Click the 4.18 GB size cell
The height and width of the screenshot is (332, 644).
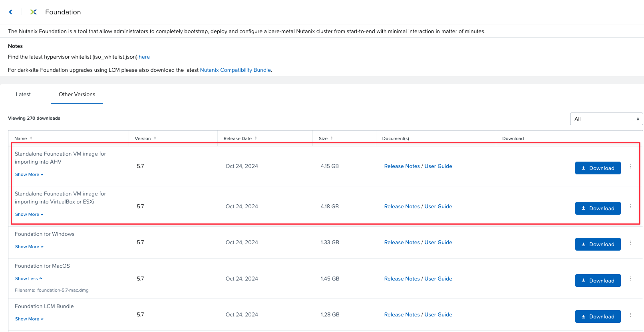click(x=330, y=206)
